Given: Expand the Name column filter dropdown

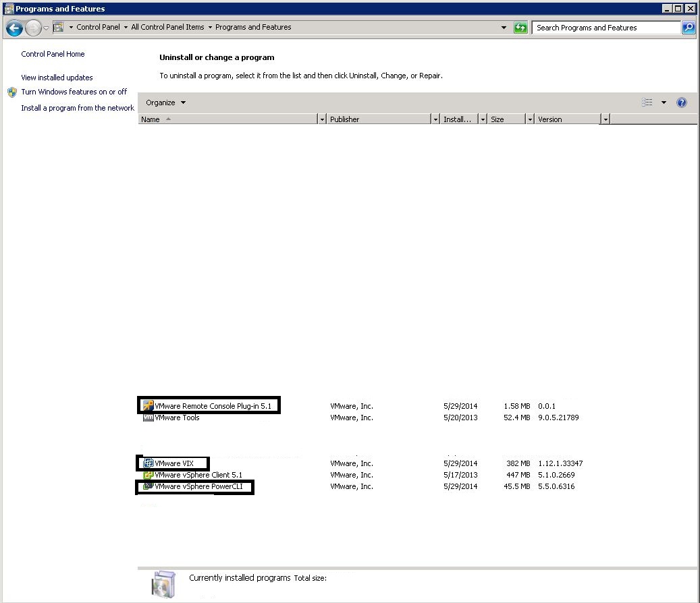Looking at the screenshot, I should [321, 119].
